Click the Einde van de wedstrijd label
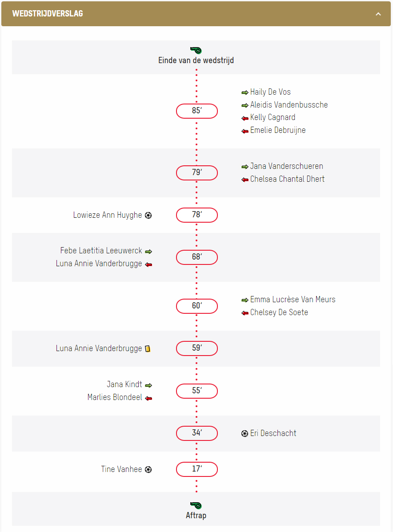393x532 pixels. (x=196, y=60)
